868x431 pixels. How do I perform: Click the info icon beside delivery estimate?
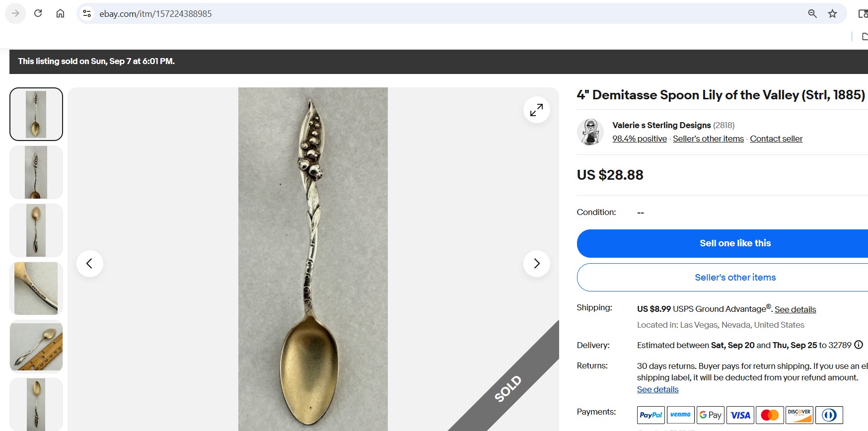(x=859, y=345)
